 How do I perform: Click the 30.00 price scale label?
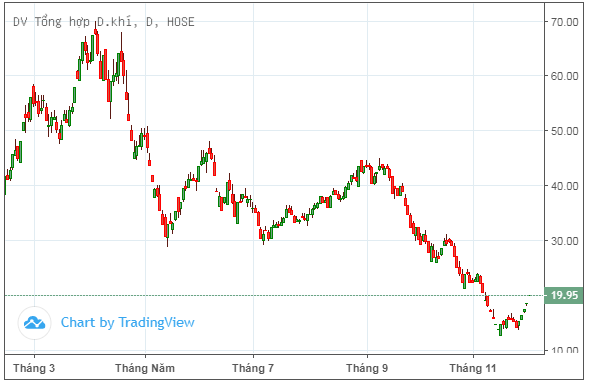click(564, 241)
